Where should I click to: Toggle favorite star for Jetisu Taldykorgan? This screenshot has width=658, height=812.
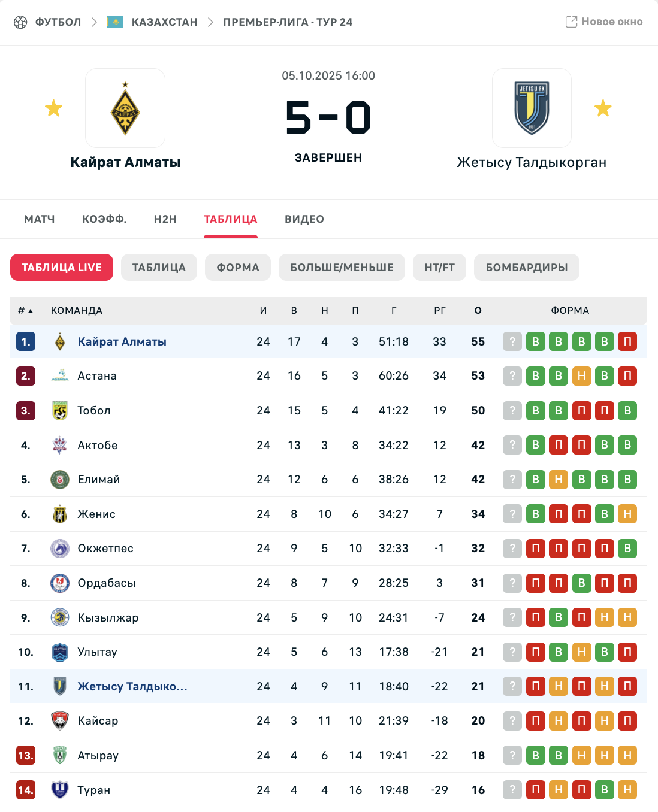[603, 108]
